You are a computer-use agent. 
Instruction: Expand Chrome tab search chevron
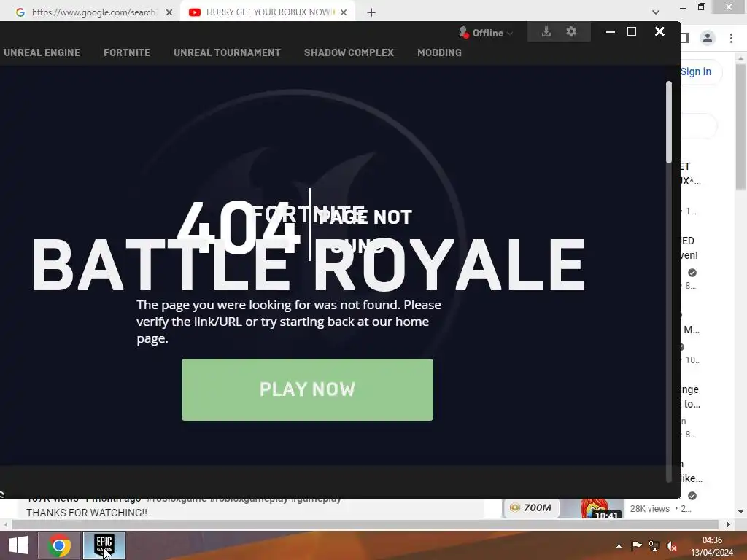pos(656,12)
